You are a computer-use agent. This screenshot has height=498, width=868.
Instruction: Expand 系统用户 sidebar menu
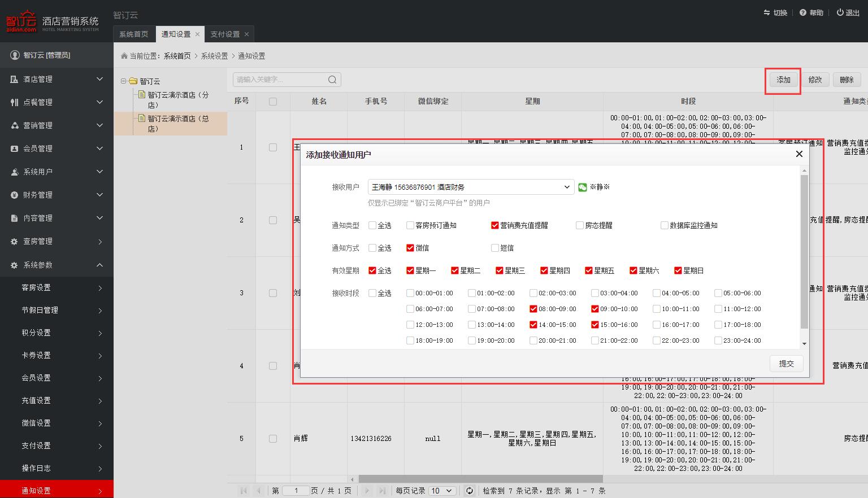[x=57, y=172]
